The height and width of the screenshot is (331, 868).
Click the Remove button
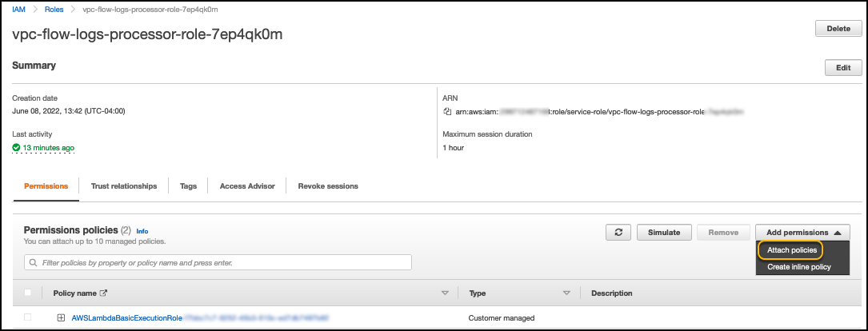coord(723,233)
